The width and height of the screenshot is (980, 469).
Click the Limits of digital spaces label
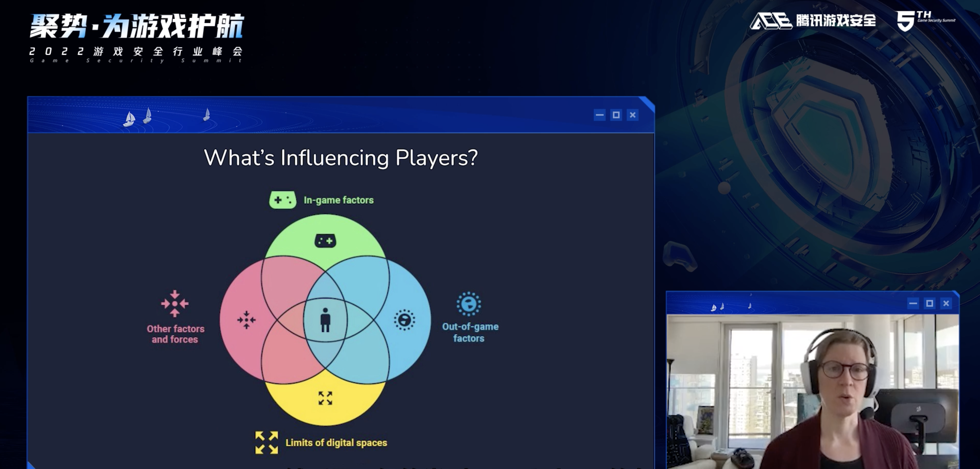[x=336, y=443]
